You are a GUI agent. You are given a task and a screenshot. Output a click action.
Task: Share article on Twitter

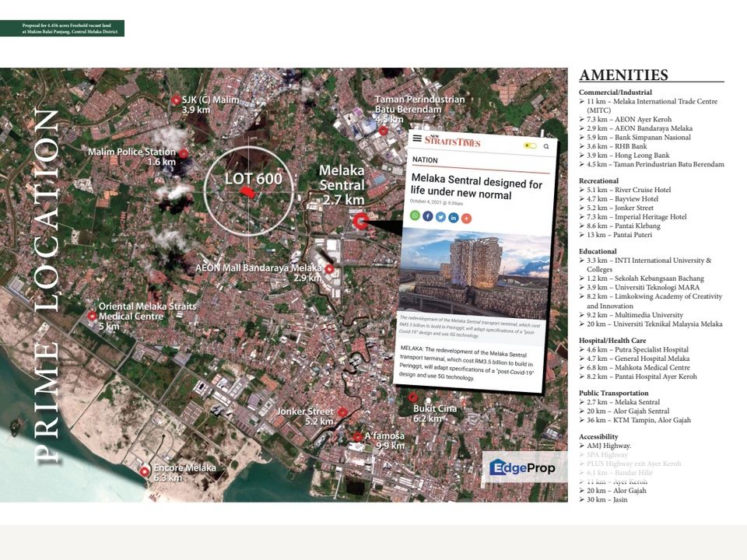click(440, 217)
